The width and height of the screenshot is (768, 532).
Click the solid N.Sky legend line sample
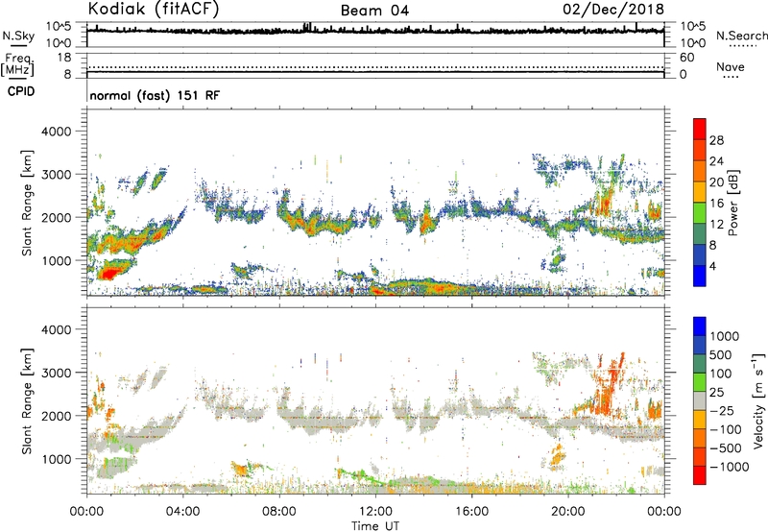pyautogui.click(x=18, y=46)
